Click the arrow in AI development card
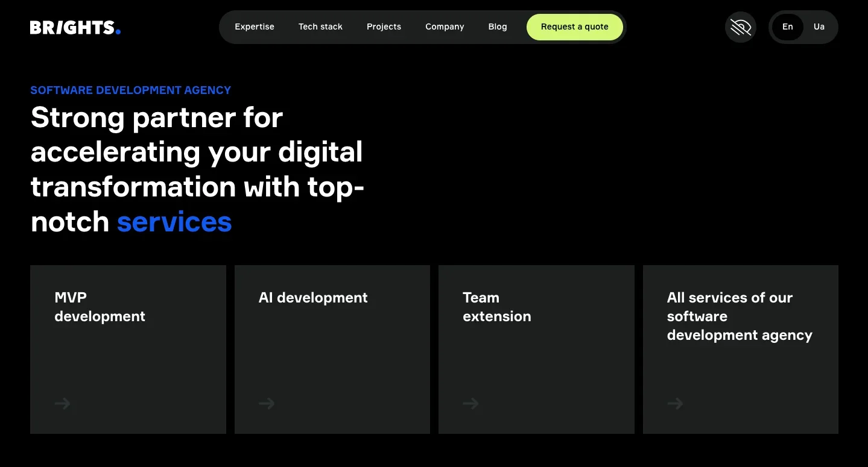 267,403
